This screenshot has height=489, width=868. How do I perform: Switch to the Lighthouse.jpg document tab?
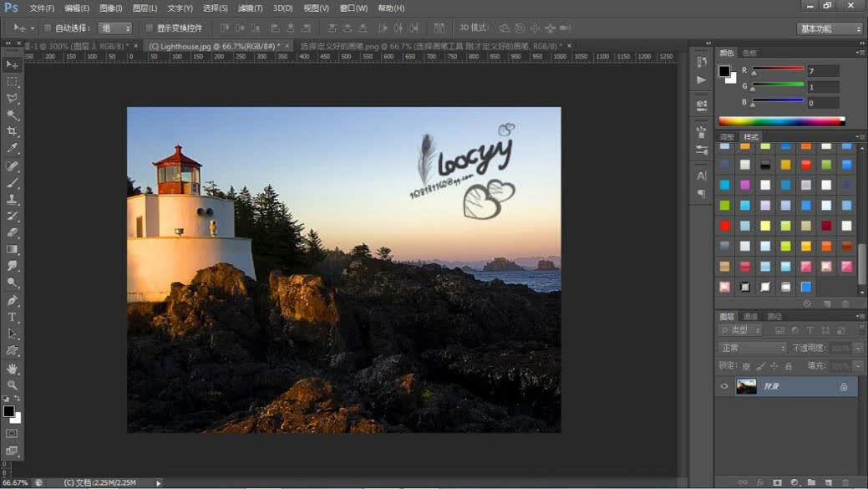click(x=214, y=46)
